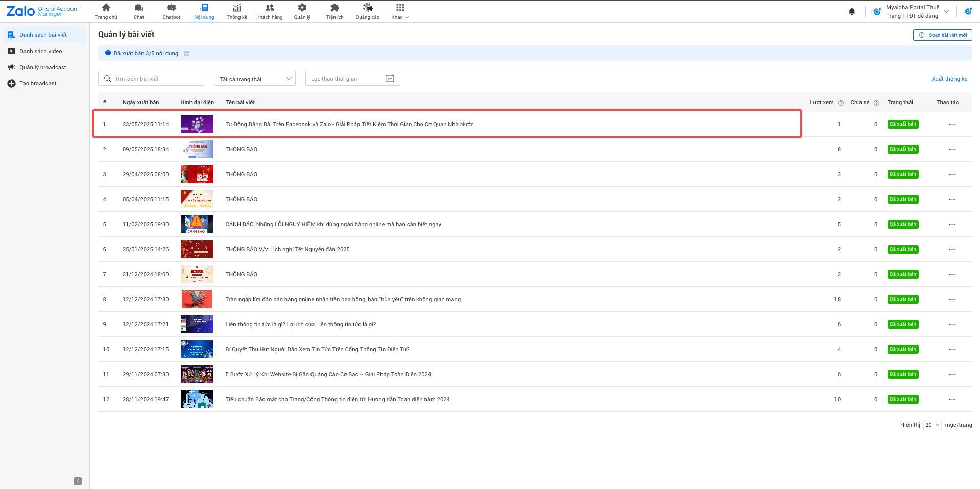Expand the Tất cả trạng thái dropdown

click(x=254, y=79)
